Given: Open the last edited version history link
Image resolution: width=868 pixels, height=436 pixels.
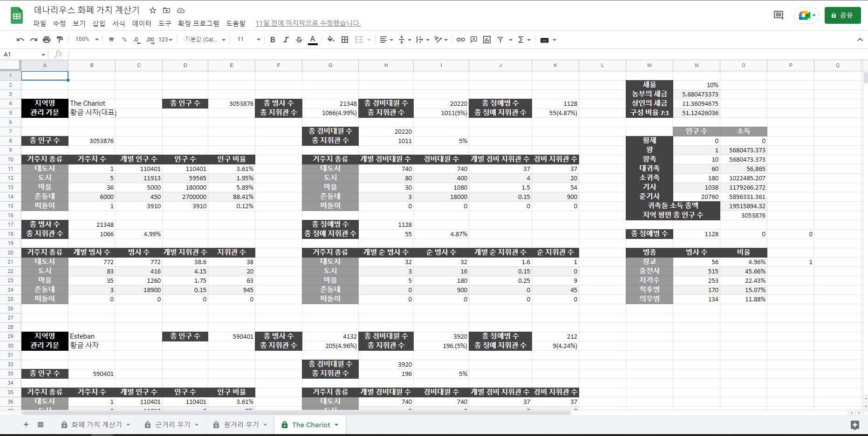Looking at the screenshot, I should pyautogui.click(x=308, y=23).
